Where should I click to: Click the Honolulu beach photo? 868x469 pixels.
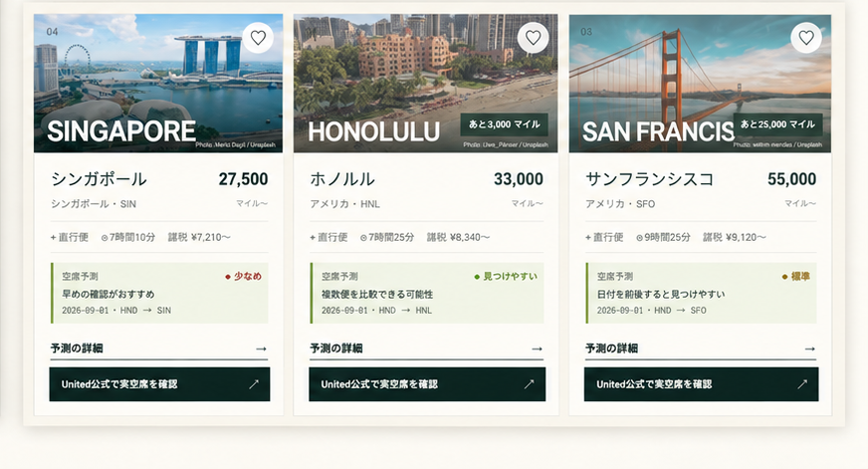coord(425,83)
